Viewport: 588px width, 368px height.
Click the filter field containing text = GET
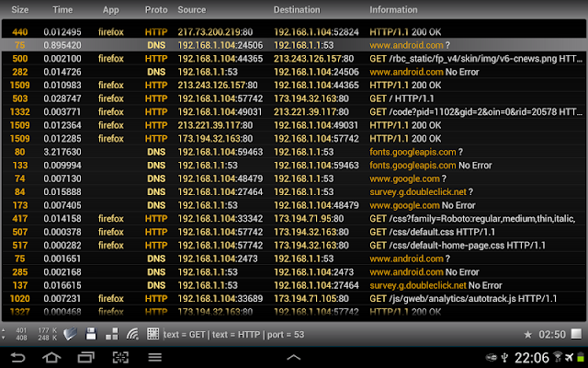[x=341, y=334]
